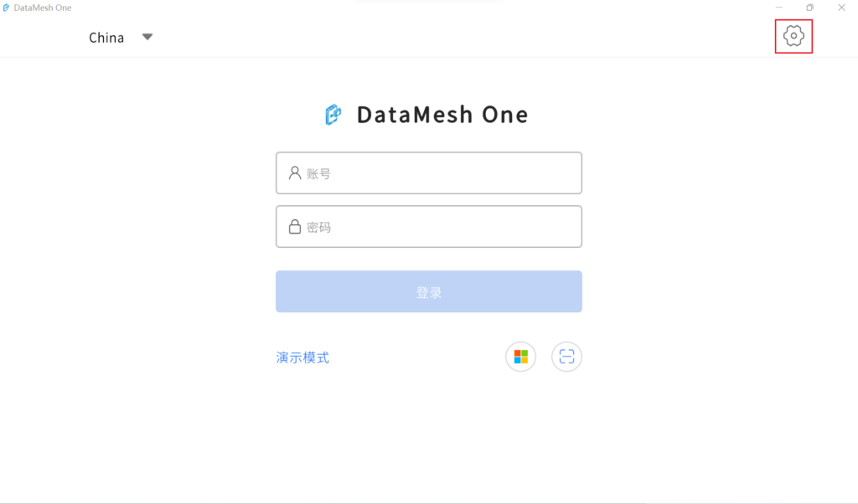Screen dimensions: 858x504
Task: Click the large DataMesh One heading text
Action: [x=442, y=115]
